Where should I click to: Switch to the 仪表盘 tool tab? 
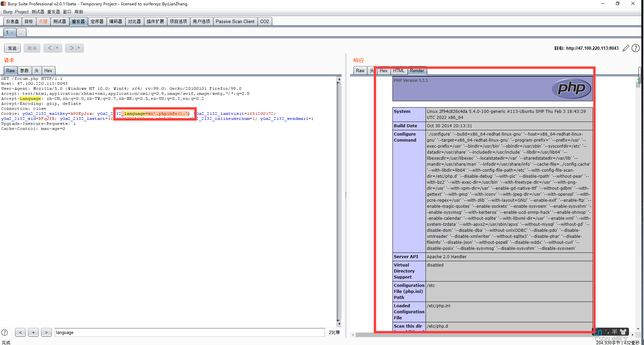[x=13, y=21]
